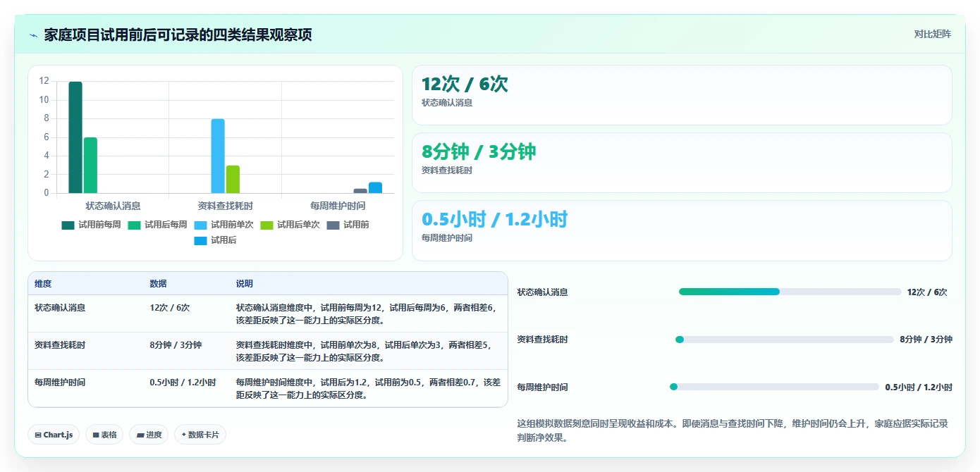Click the blue 试用后 bar in 每周维护时间

tap(375, 187)
